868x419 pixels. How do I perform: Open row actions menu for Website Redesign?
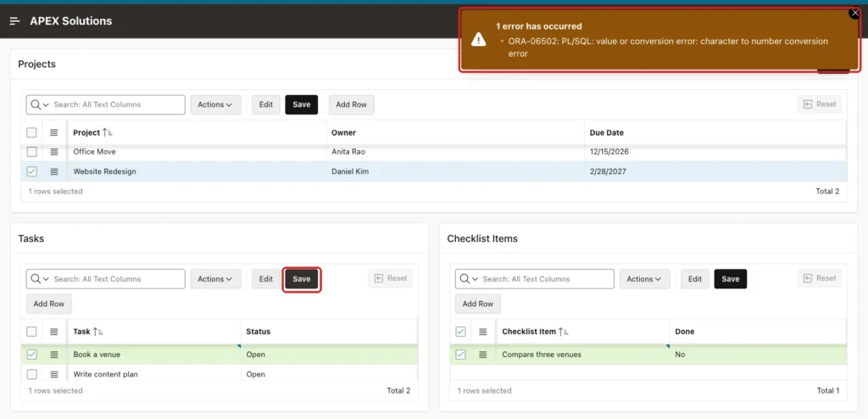coord(53,172)
